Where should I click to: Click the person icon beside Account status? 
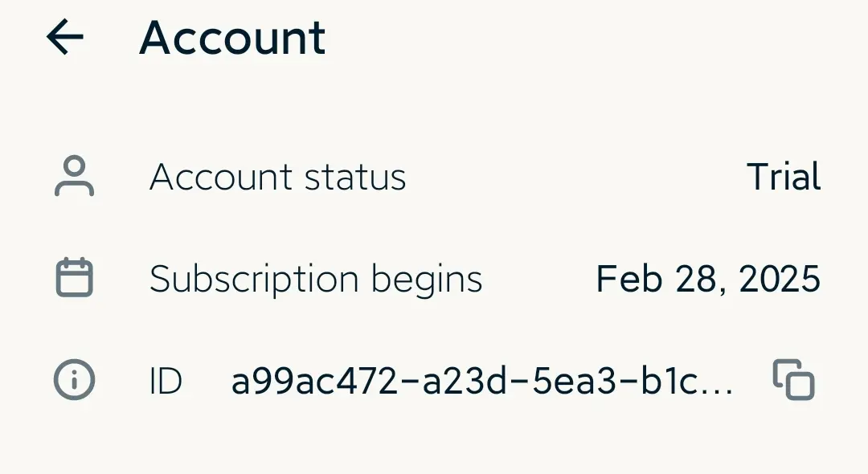point(74,177)
